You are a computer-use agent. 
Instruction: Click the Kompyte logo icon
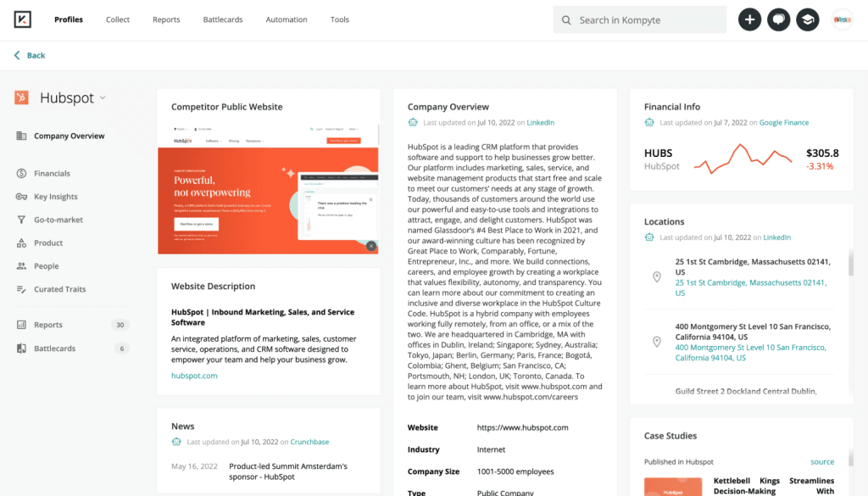tap(22, 20)
